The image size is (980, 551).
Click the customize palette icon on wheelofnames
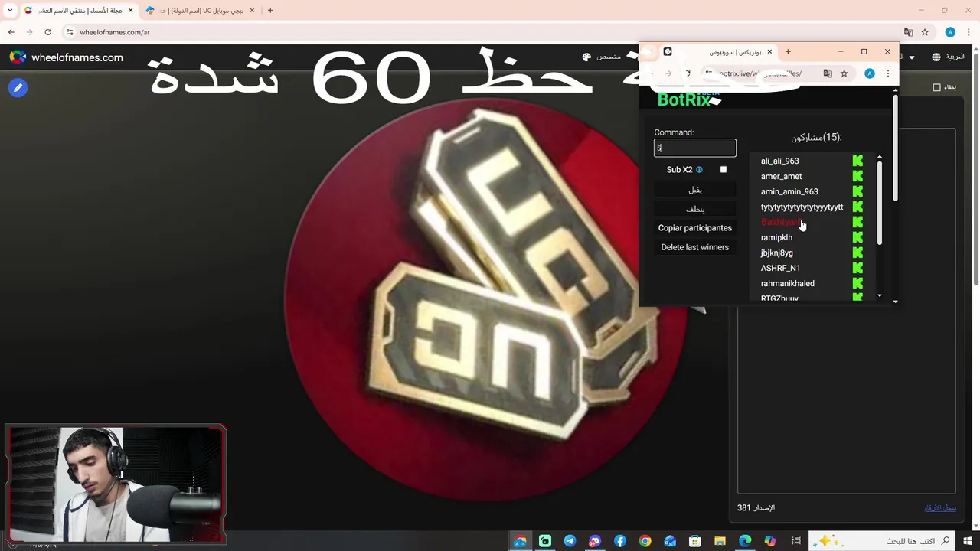tap(587, 57)
